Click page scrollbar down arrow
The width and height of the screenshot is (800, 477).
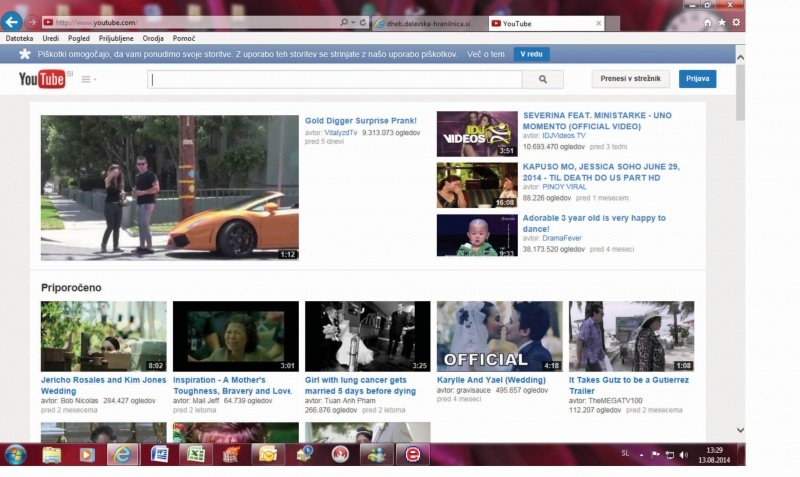tap(740, 430)
